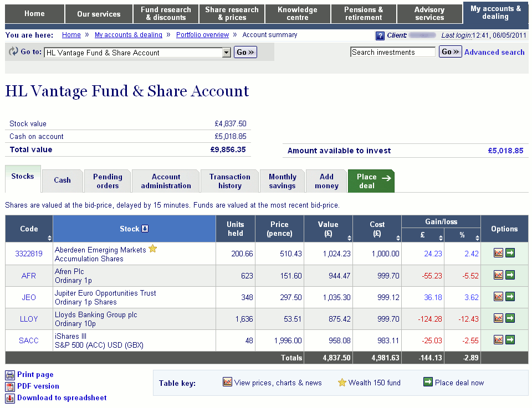Open Our services menu

99,14
